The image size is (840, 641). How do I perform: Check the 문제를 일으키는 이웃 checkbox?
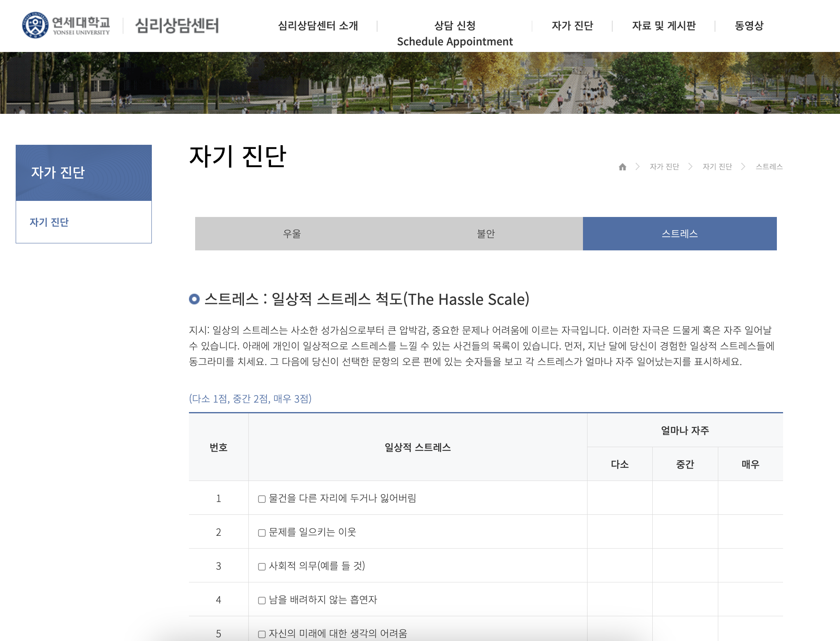(261, 532)
